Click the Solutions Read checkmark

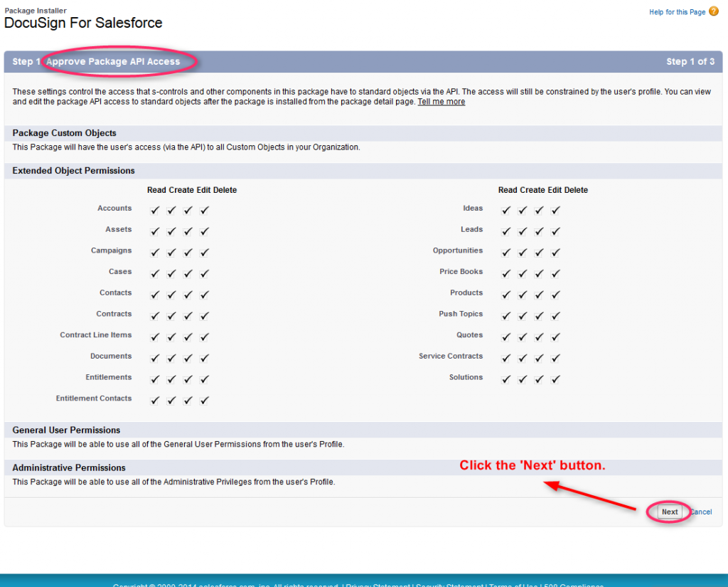click(505, 379)
